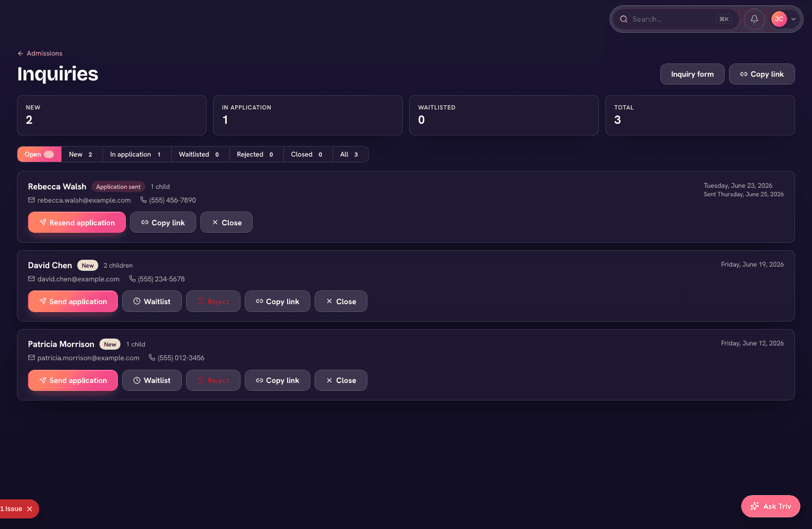Click David Chen's New badge

(x=88, y=266)
